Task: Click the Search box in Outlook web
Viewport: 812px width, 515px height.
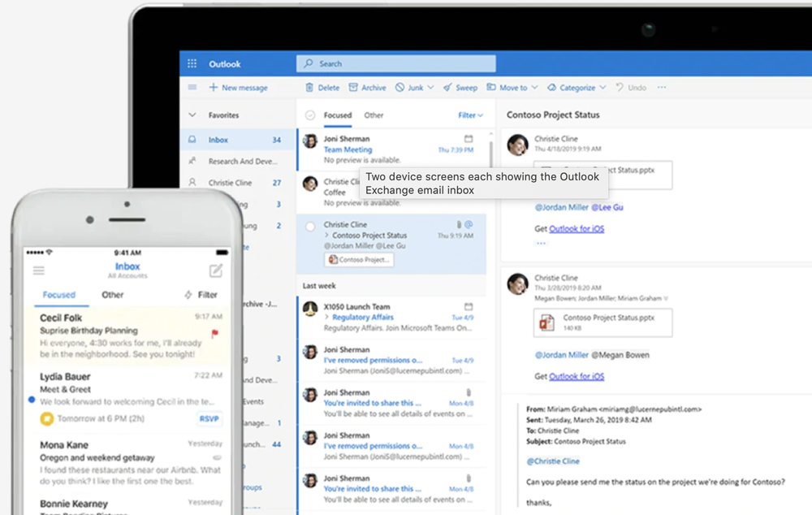Action: [395, 63]
